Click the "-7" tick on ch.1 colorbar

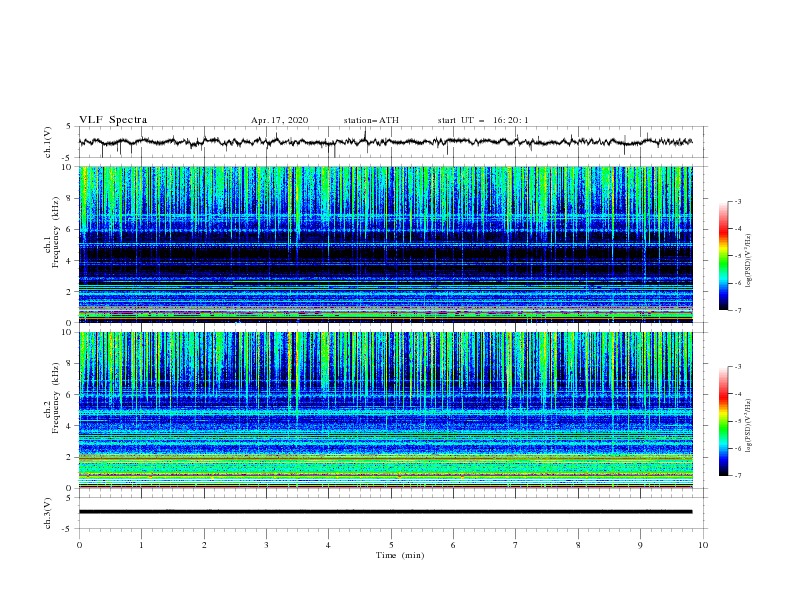pyautogui.click(x=738, y=310)
